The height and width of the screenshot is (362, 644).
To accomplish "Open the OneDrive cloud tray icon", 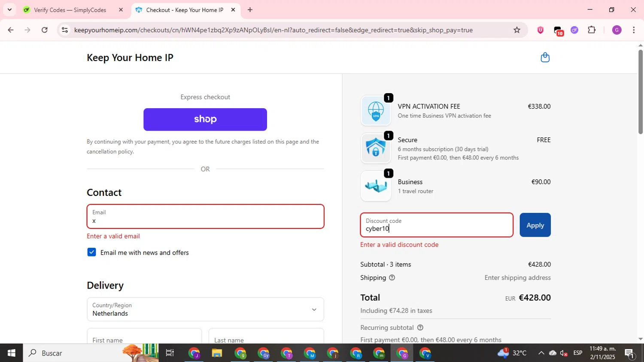I will click(553, 353).
